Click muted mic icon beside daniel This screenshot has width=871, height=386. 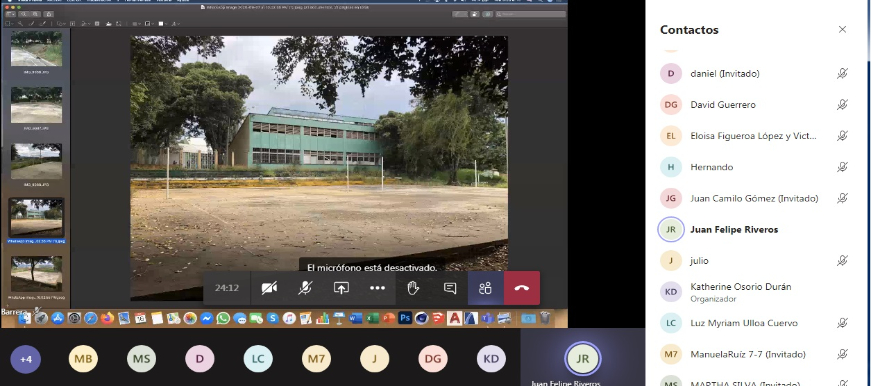842,73
